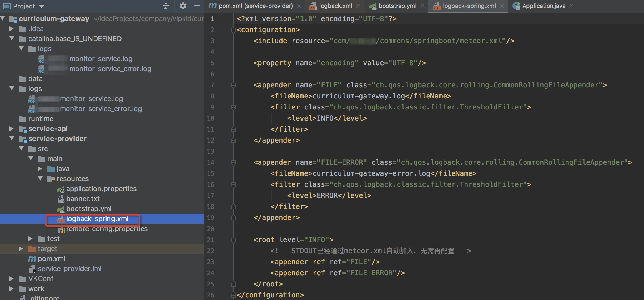
Task: Fold the configuration element at line 2
Action: [233, 30]
